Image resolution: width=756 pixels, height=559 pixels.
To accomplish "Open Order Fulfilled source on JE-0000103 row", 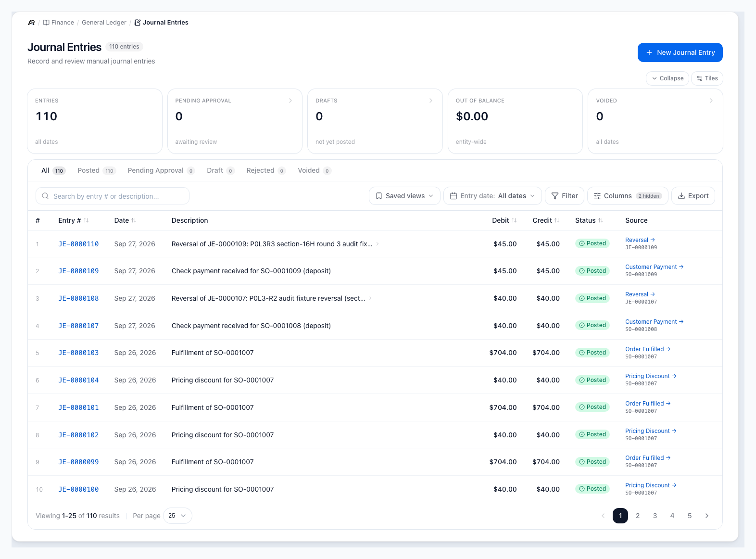I will tap(648, 349).
